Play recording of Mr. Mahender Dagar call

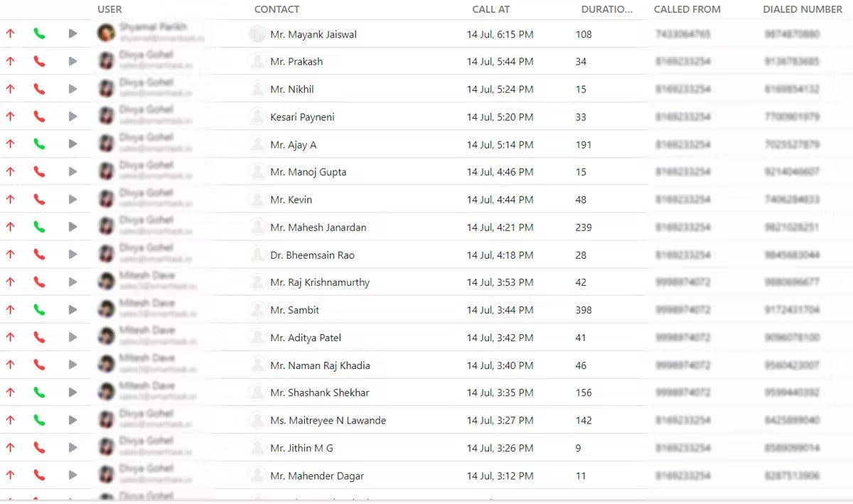[73, 476]
